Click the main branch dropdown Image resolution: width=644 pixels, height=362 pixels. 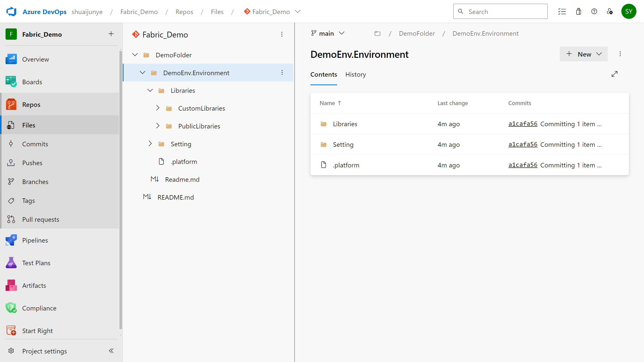(x=327, y=33)
